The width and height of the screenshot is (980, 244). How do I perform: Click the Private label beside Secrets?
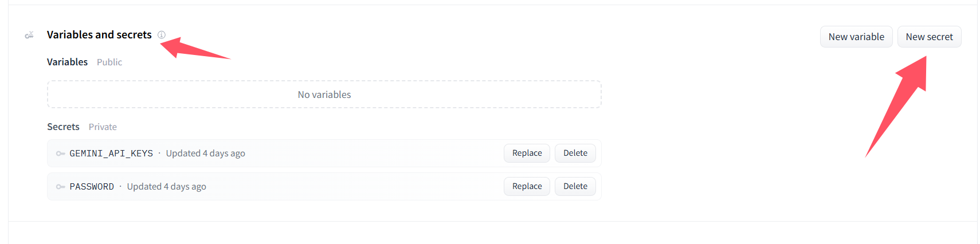(103, 127)
